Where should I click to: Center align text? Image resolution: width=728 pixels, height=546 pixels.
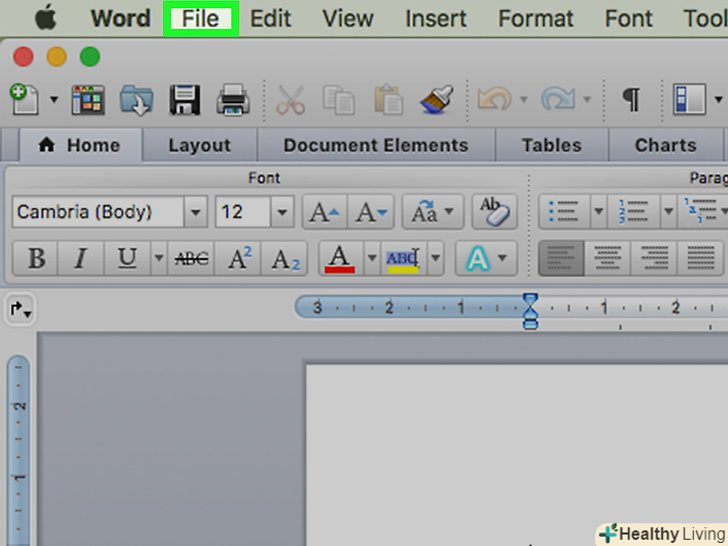pyautogui.click(x=607, y=258)
